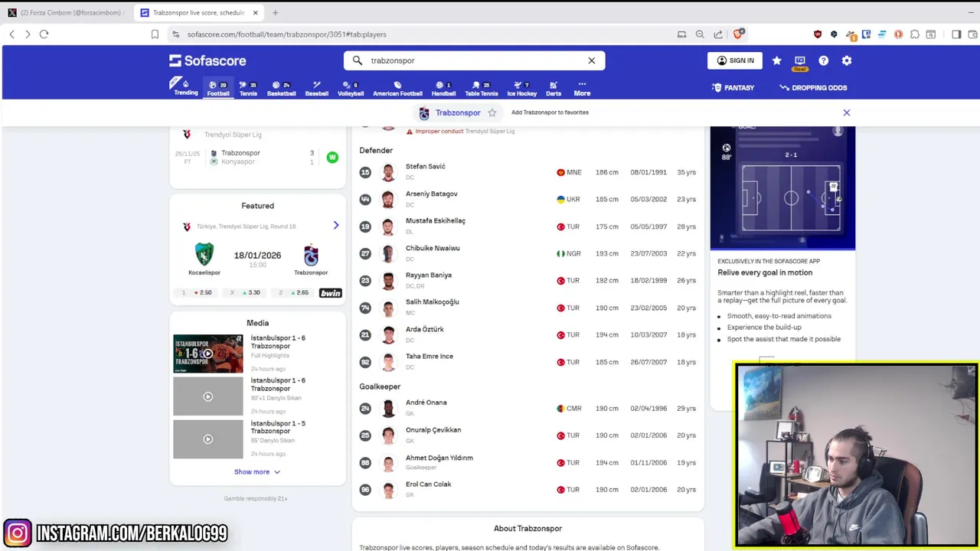The width and height of the screenshot is (980, 551).
Task: Clear the search field text
Action: click(591, 60)
